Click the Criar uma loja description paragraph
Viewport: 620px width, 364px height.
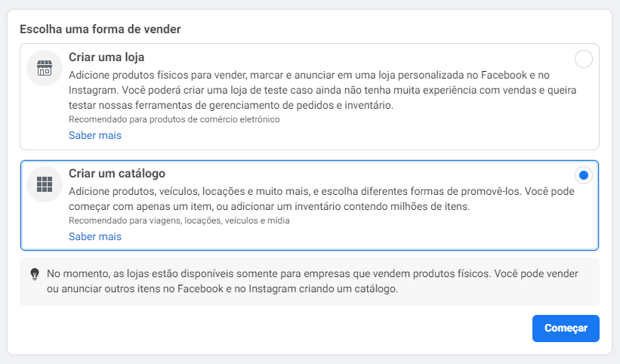(322, 90)
